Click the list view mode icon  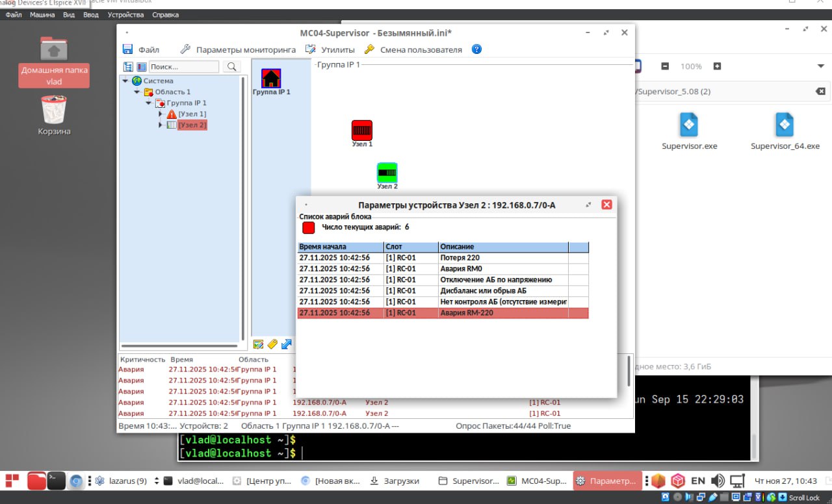pos(141,67)
